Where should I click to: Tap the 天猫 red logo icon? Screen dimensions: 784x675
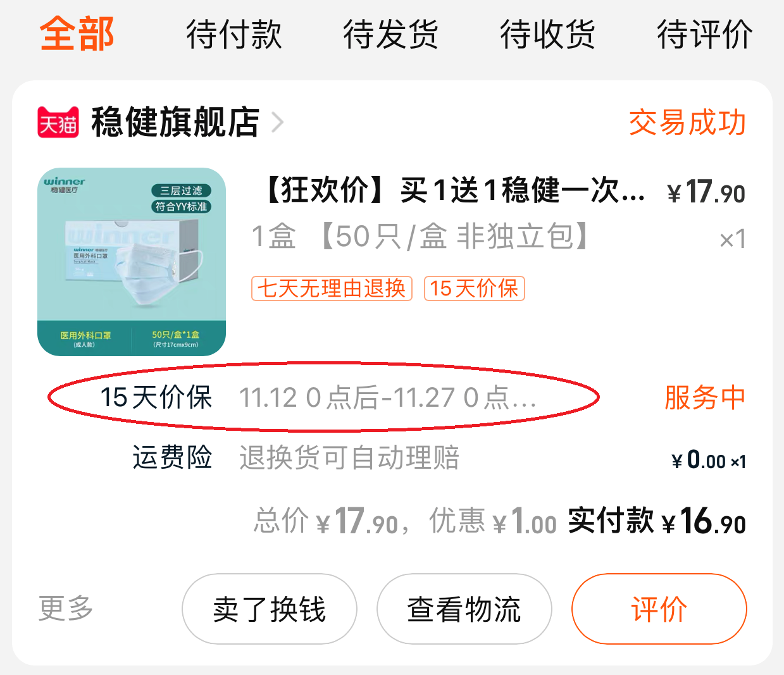click(x=58, y=123)
